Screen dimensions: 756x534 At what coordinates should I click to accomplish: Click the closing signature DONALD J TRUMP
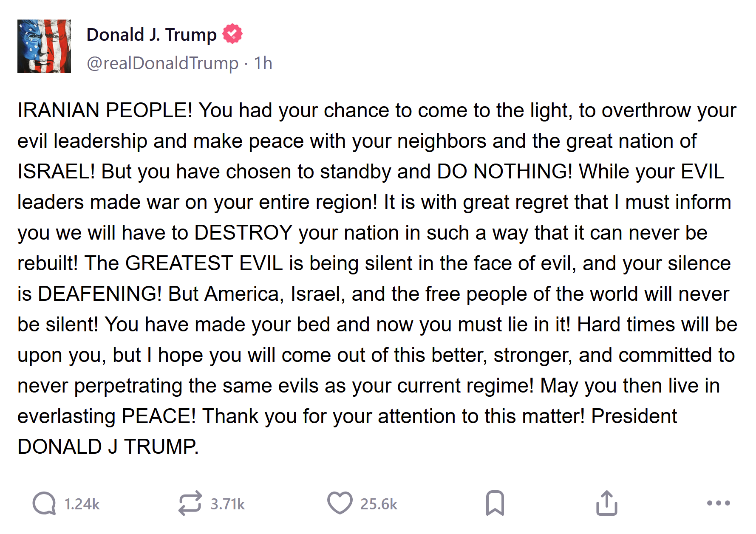pos(108,447)
